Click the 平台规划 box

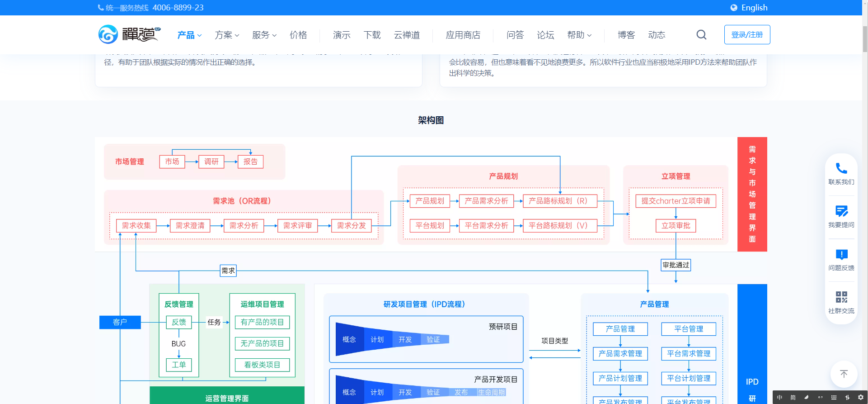pyautogui.click(x=430, y=226)
